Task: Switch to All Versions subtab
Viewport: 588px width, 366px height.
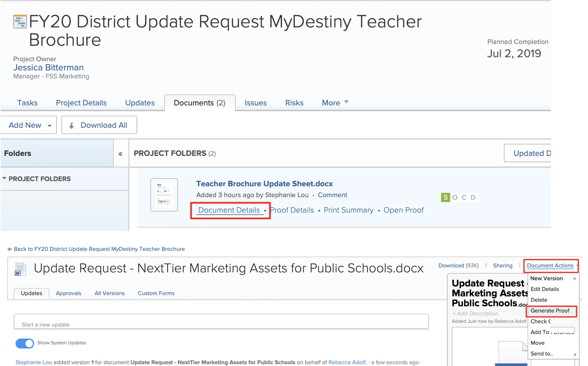Action: (x=110, y=293)
